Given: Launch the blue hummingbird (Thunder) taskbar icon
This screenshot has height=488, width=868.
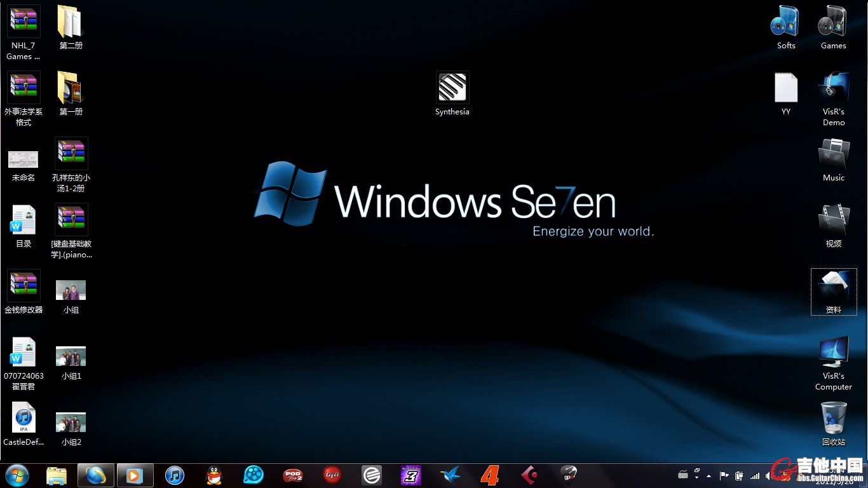Looking at the screenshot, I should coord(451,475).
